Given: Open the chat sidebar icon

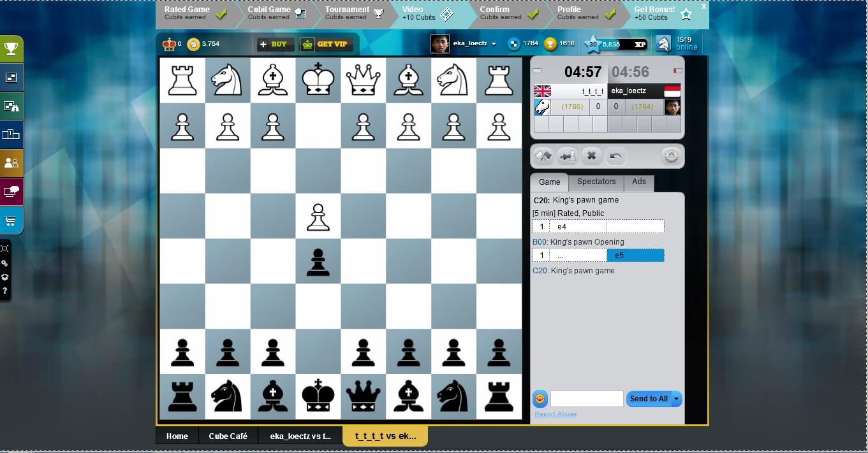Looking at the screenshot, I should (11, 191).
